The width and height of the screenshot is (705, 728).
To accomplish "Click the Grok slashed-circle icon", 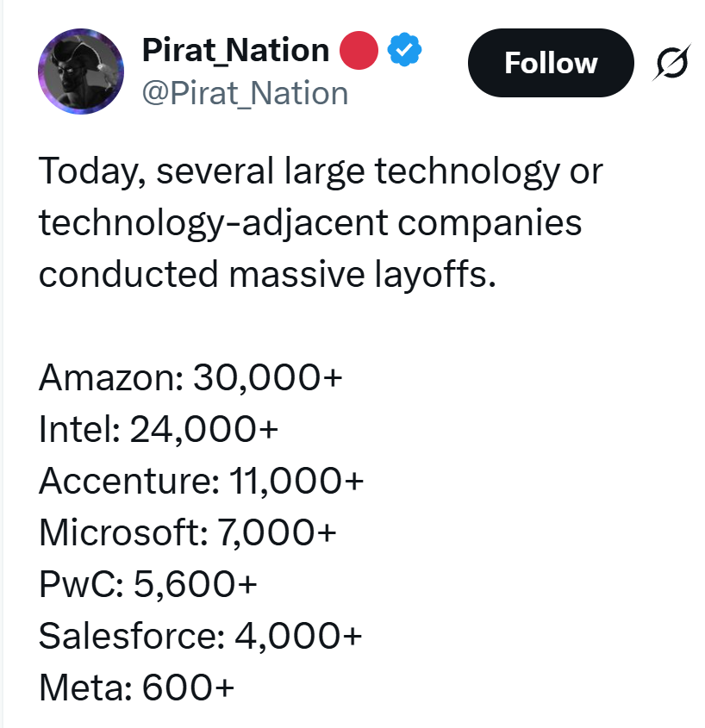I will (x=671, y=63).
